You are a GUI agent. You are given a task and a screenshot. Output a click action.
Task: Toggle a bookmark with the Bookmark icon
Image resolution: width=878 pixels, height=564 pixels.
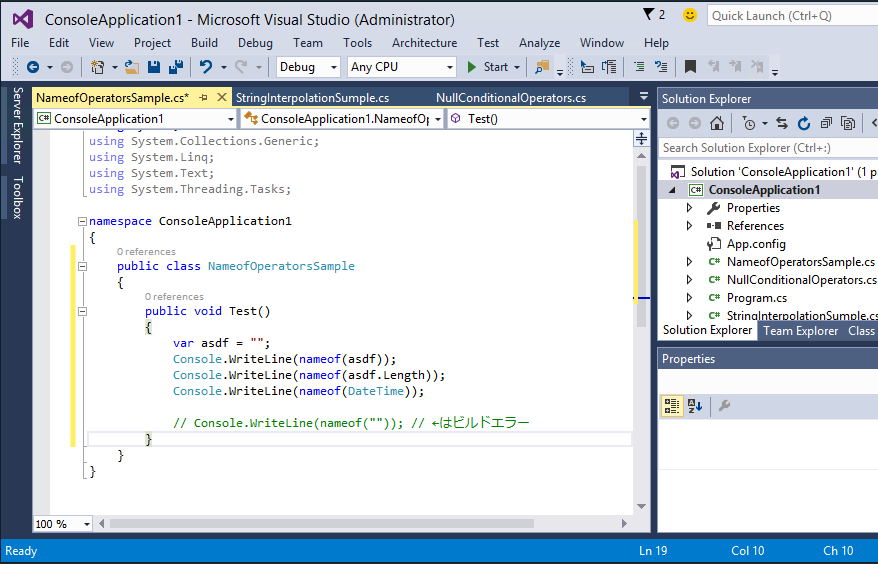pos(690,67)
